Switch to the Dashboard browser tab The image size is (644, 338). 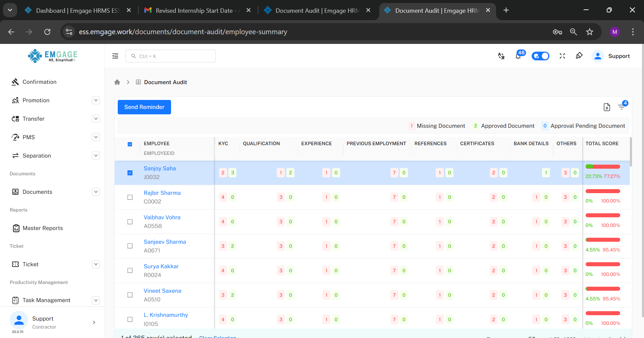tap(78, 10)
